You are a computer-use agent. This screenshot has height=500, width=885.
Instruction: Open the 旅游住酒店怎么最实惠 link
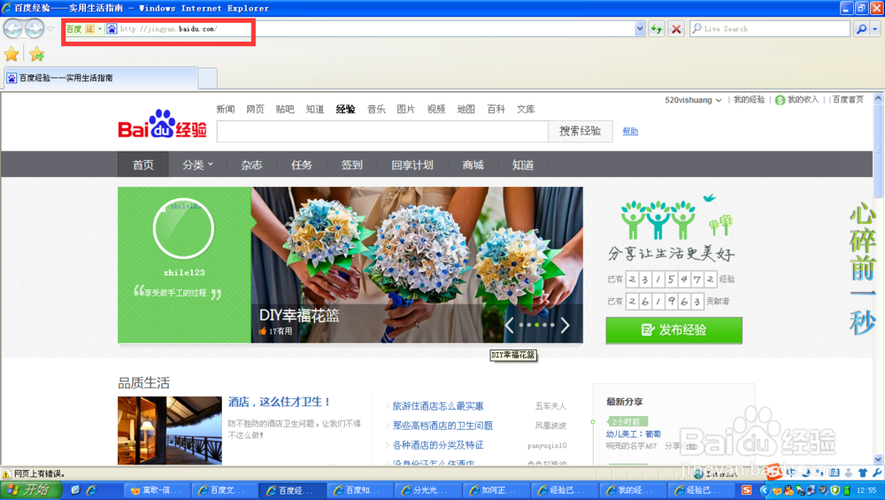(438, 406)
